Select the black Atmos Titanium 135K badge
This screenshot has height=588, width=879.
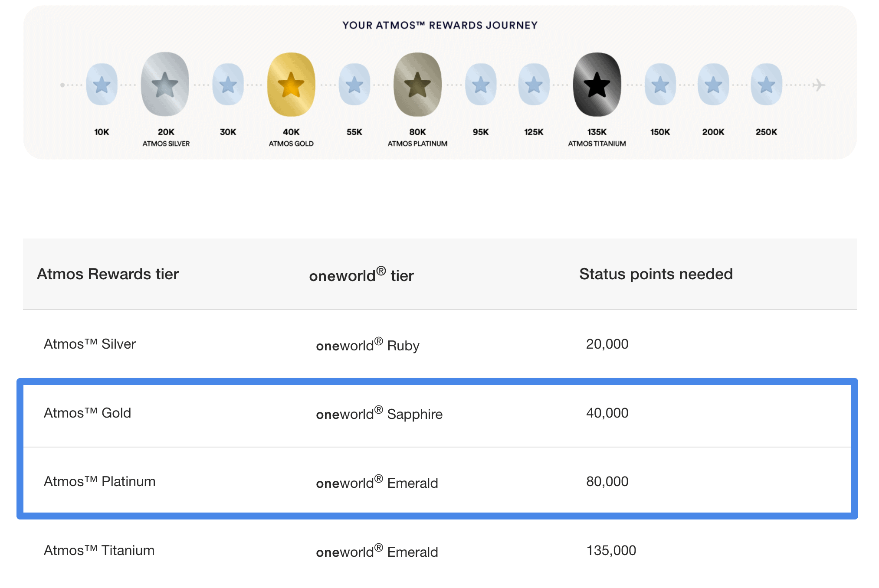(597, 85)
